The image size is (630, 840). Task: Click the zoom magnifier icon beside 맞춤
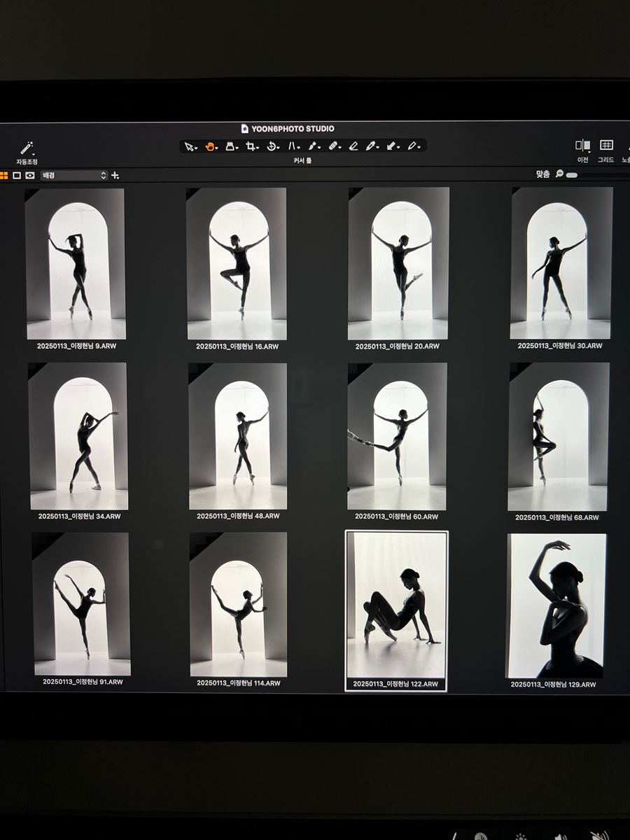pos(559,174)
